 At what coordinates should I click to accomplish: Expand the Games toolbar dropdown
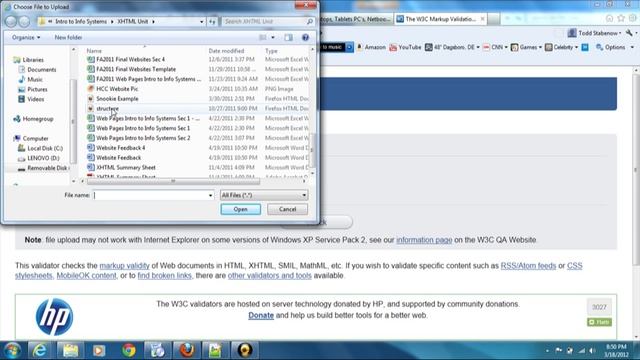pos(540,47)
